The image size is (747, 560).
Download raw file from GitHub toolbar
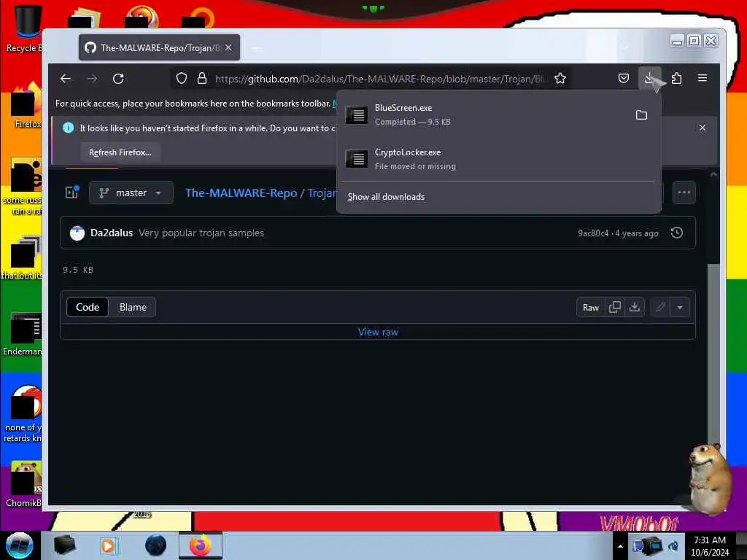click(x=635, y=308)
